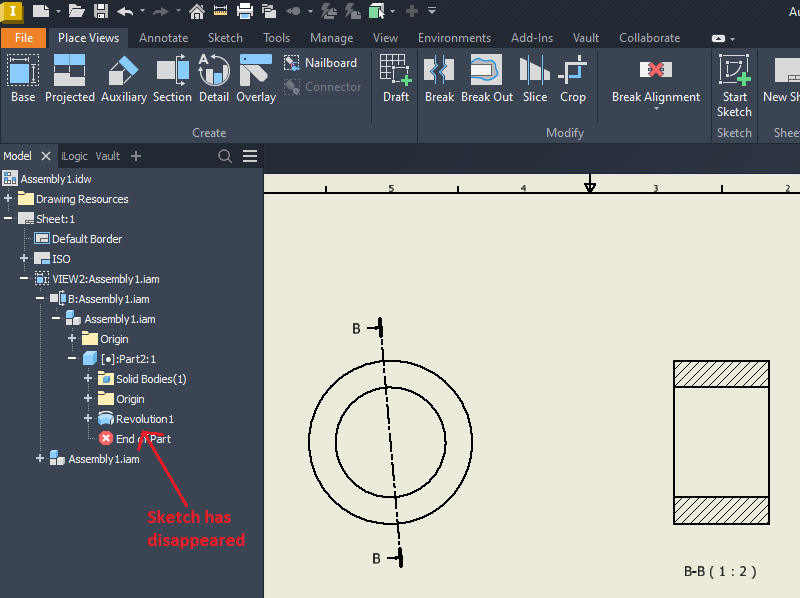Image resolution: width=800 pixels, height=598 pixels.
Task: Select the Break tool
Action: pos(439,79)
